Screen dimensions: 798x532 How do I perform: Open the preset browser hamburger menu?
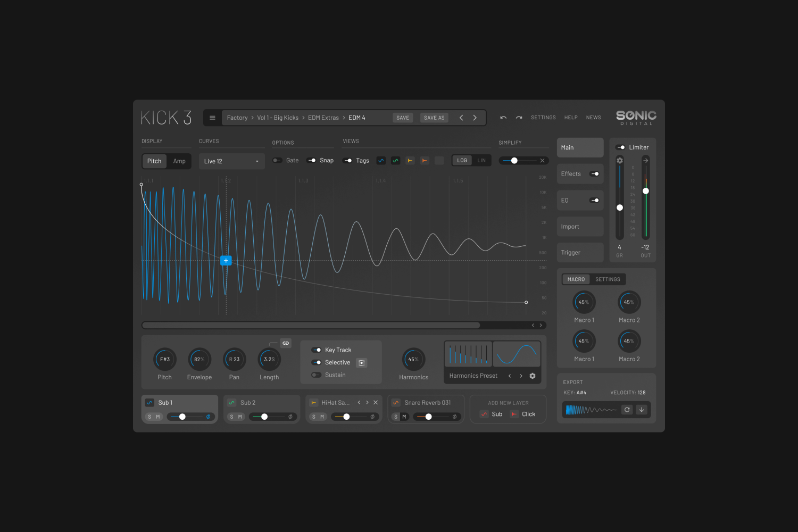(x=212, y=118)
